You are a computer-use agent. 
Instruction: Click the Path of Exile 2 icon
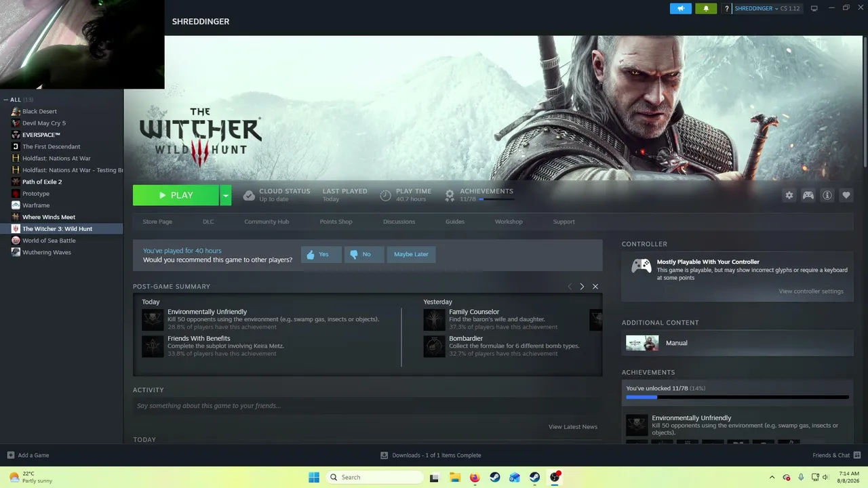pos(16,182)
